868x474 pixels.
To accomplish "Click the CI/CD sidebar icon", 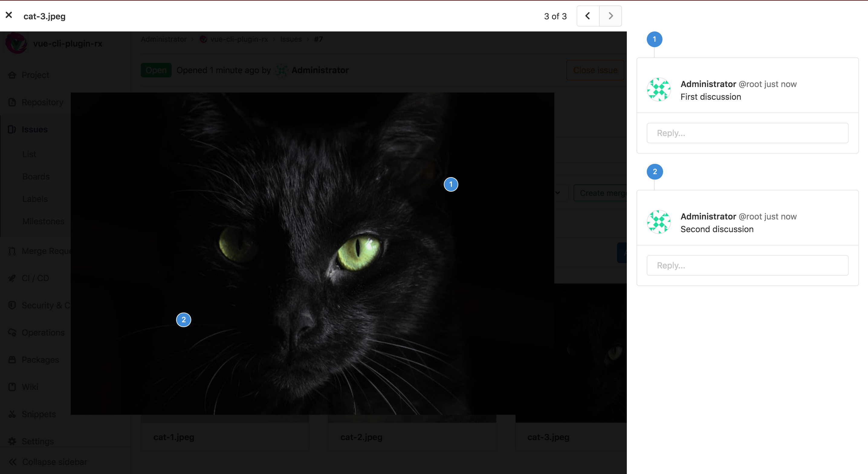I will 12,278.
